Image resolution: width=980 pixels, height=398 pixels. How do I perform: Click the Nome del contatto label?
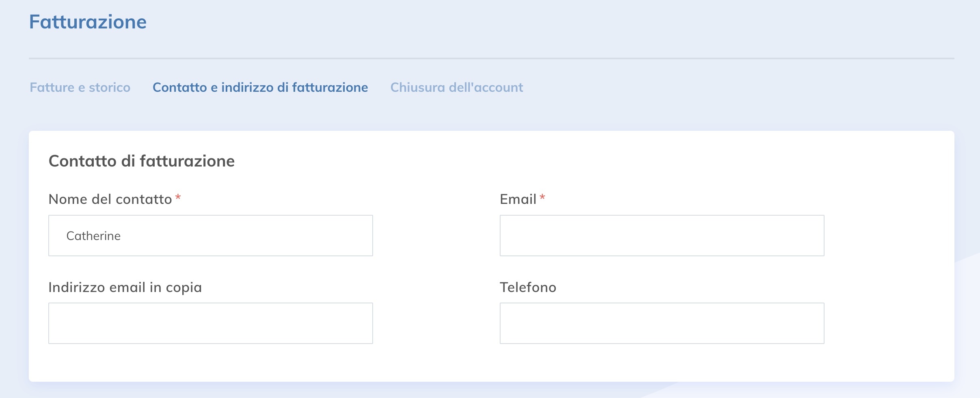pyautogui.click(x=110, y=199)
